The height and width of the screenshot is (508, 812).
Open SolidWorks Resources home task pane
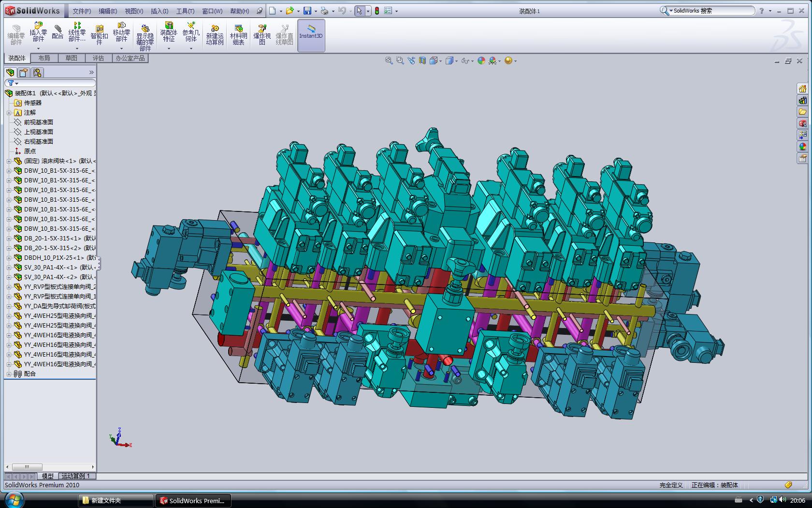pos(802,89)
